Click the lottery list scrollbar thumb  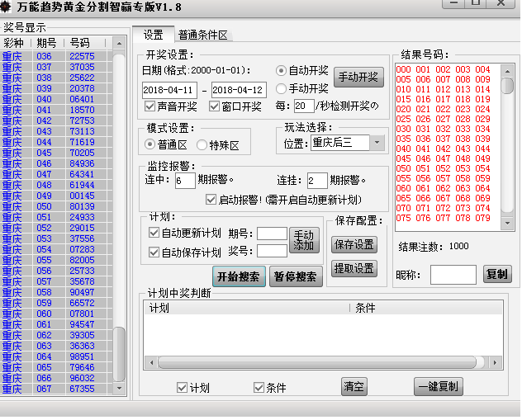tap(119, 354)
